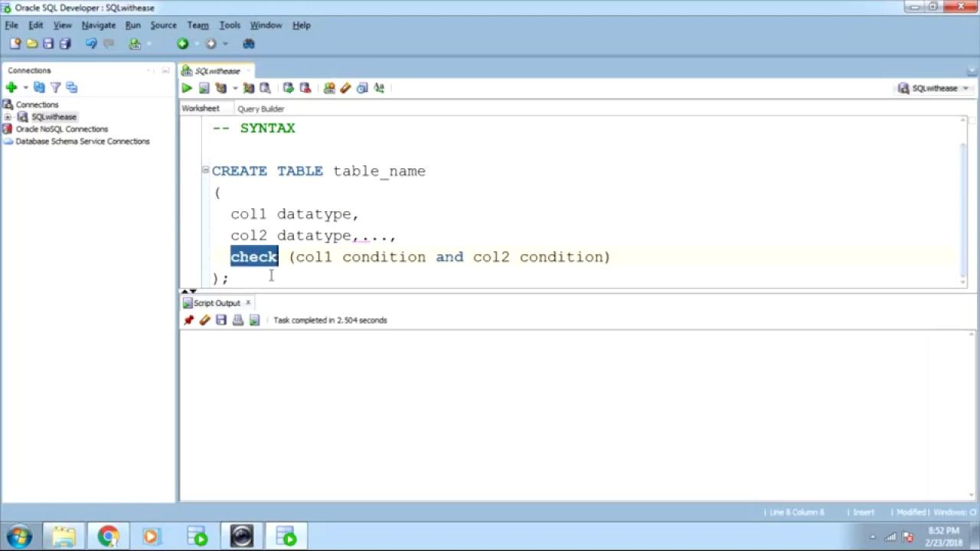
Task: Select Connections root tree item
Action: 37,105
